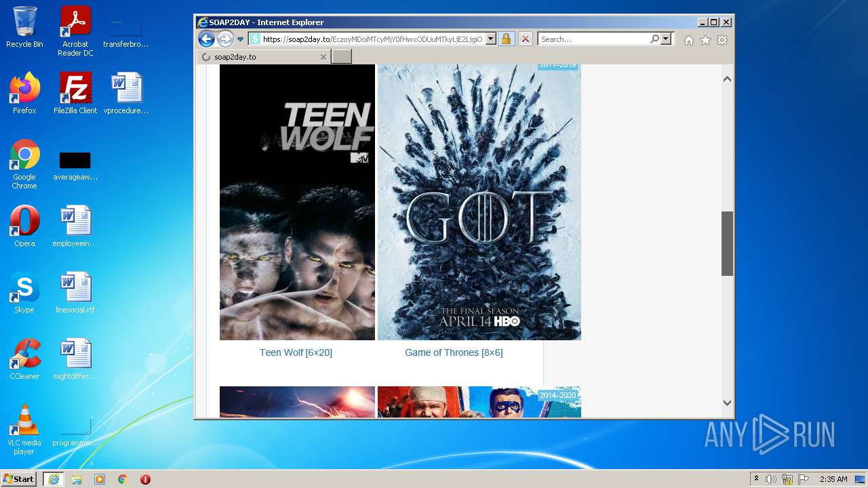Open the recent pages dropdown arrow

pyautogui.click(x=240, y=39)
